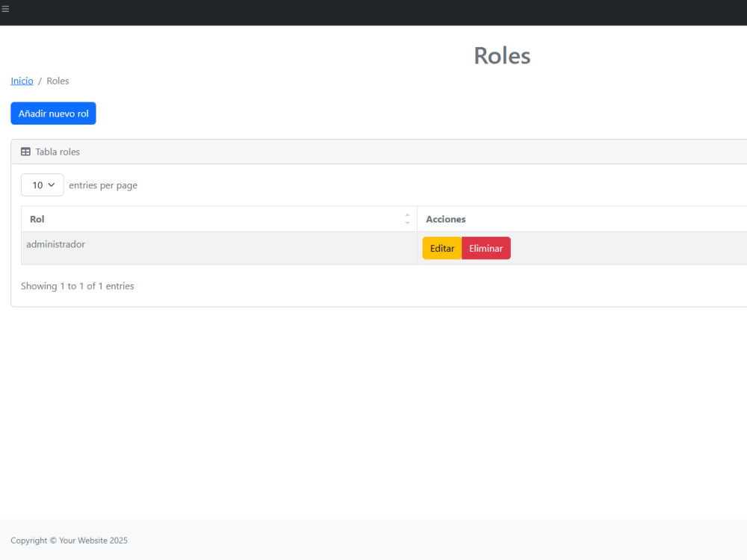Click the 'entries per page' label
This screenshot has width=747, height=560.
(103, 185)
